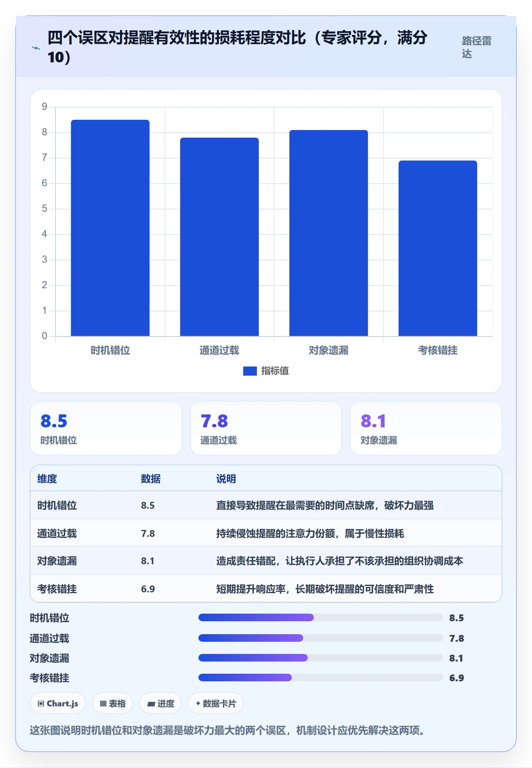Select the 通道过载 table row
This screenshot has height=768, width=532.
point(266,533)
